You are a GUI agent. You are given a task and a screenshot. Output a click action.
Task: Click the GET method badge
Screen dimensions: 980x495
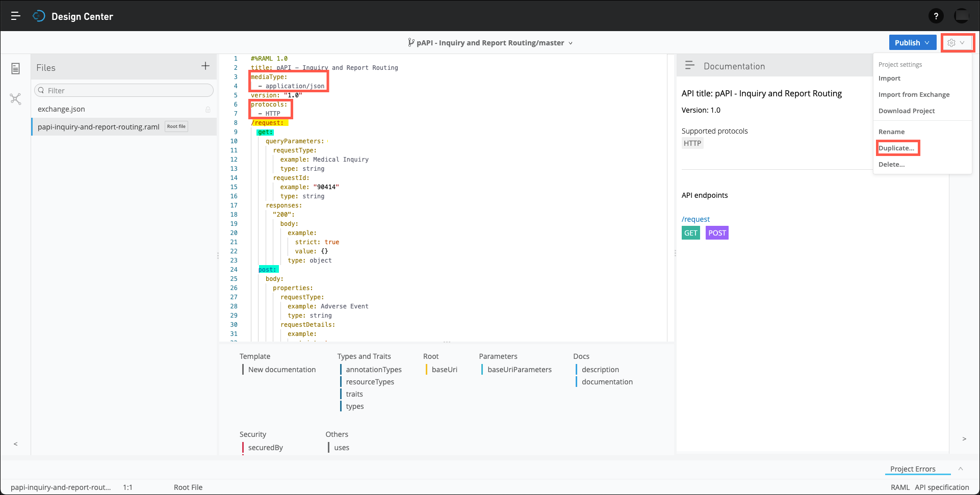click(691, 233)
